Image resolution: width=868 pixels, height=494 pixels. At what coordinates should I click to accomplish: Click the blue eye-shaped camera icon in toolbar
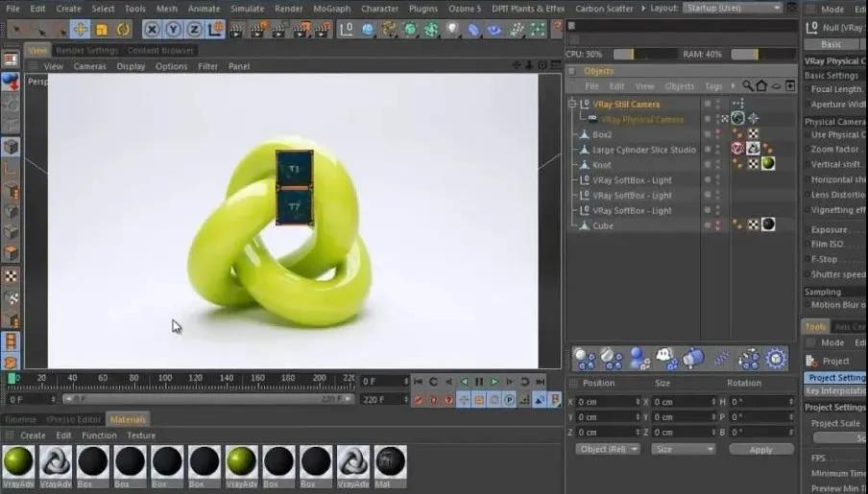[x=494, y=30]
